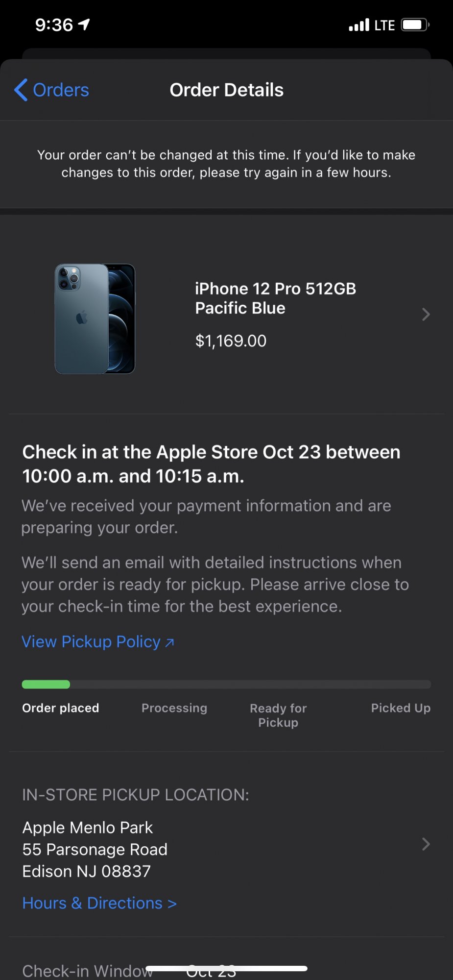The width and height of the screenshot is (453, 980).
Task: Expand Apple Menlo Park location chevron
Action: [426, 844]
